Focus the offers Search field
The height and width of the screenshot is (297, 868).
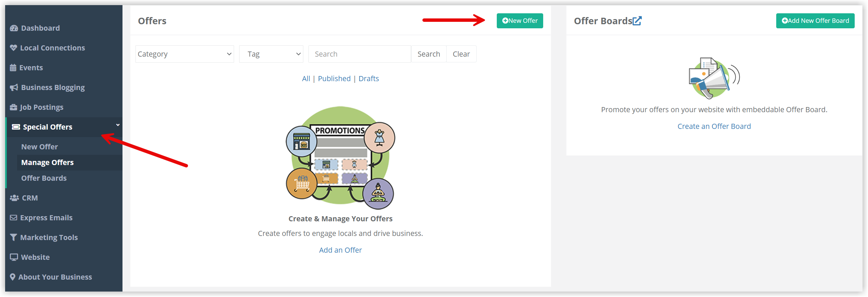pyautogui.click(x=360, y=54)
